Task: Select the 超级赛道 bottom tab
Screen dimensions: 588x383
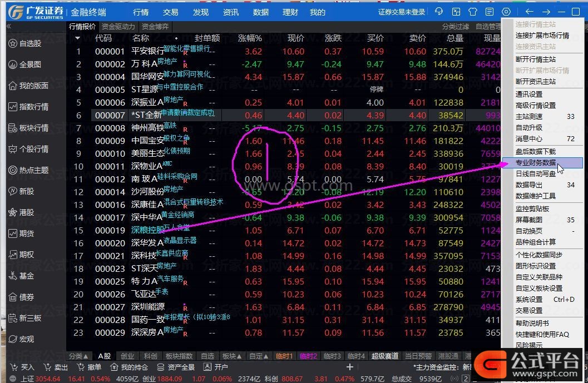Action: coord(385,356)
